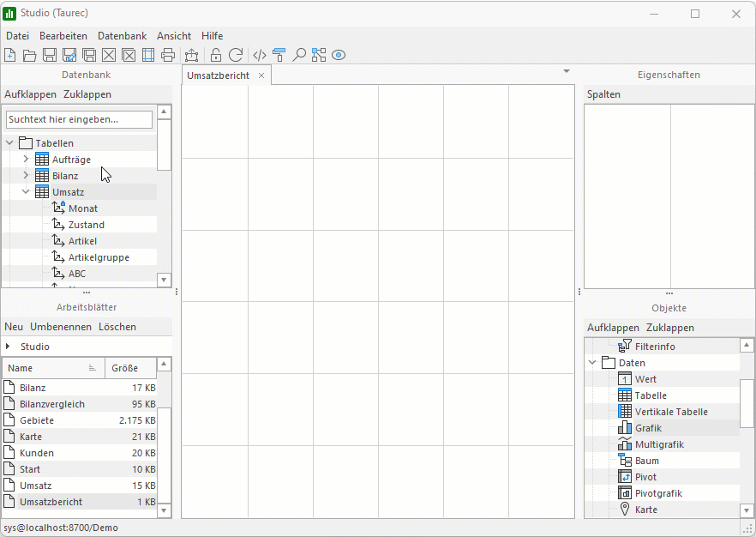The height and width of the screenshot is (537, 756).
Task: Collapse the Daten folder in Objekte
Action: 592,363
